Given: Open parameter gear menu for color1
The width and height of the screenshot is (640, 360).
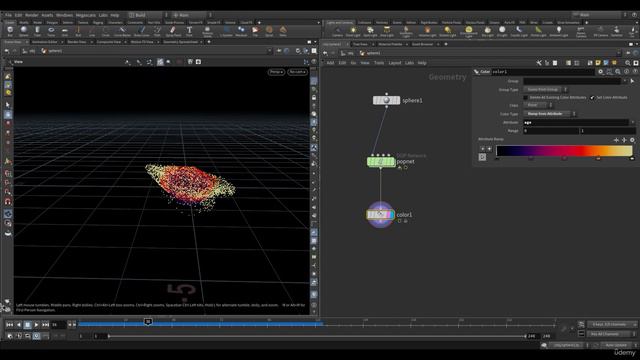Looking at the screenshot, I should 600,71.
